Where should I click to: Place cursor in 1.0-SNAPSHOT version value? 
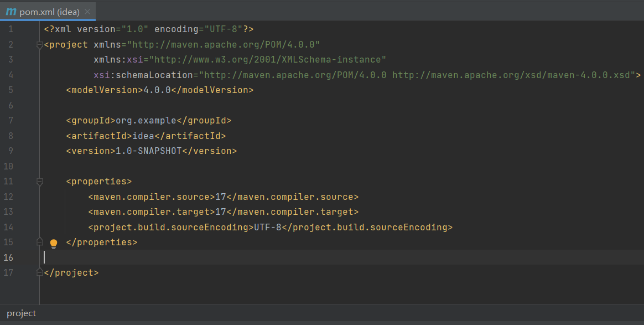pyautogui.click(x=148, y=151)
